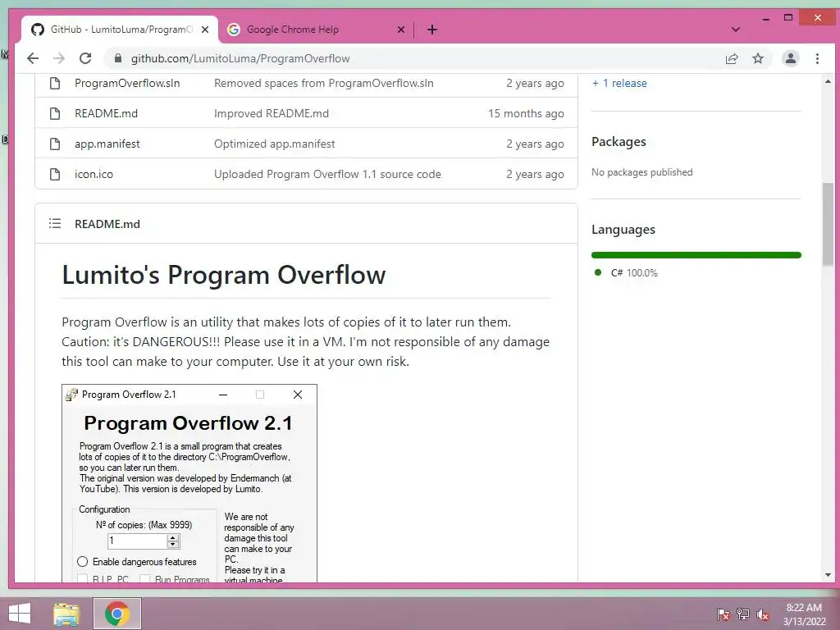The width and height of the screenshot is (840, 630).
Task: Click the muted volume tray icon
Action: coord(763,614)
